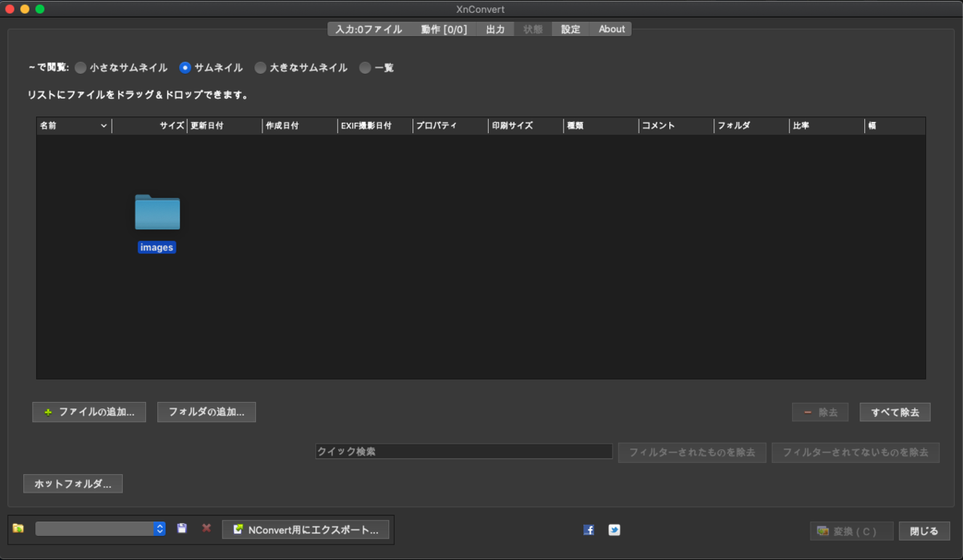Open the preset selection combo box
963x560 pixels.
pyautogui.click(x=100, y=528)
